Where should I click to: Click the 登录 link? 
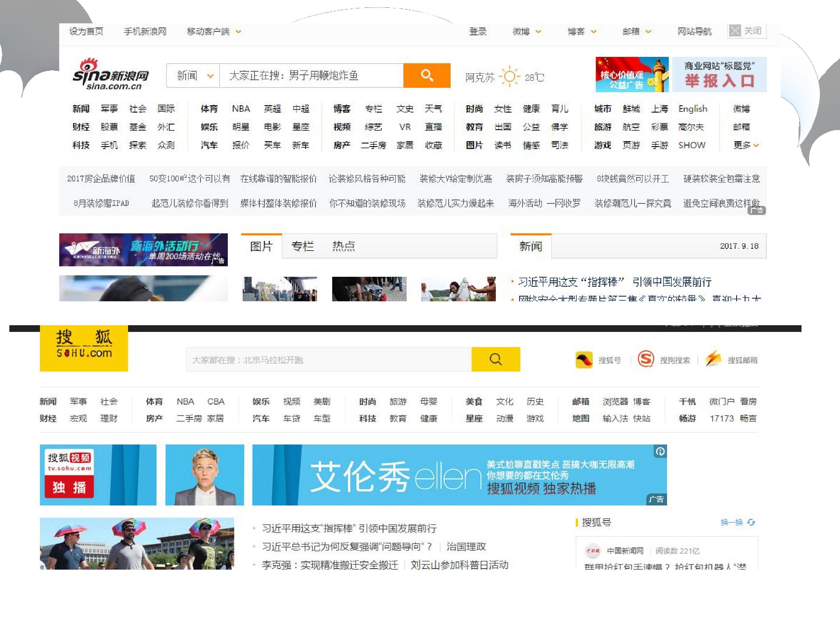478,32
